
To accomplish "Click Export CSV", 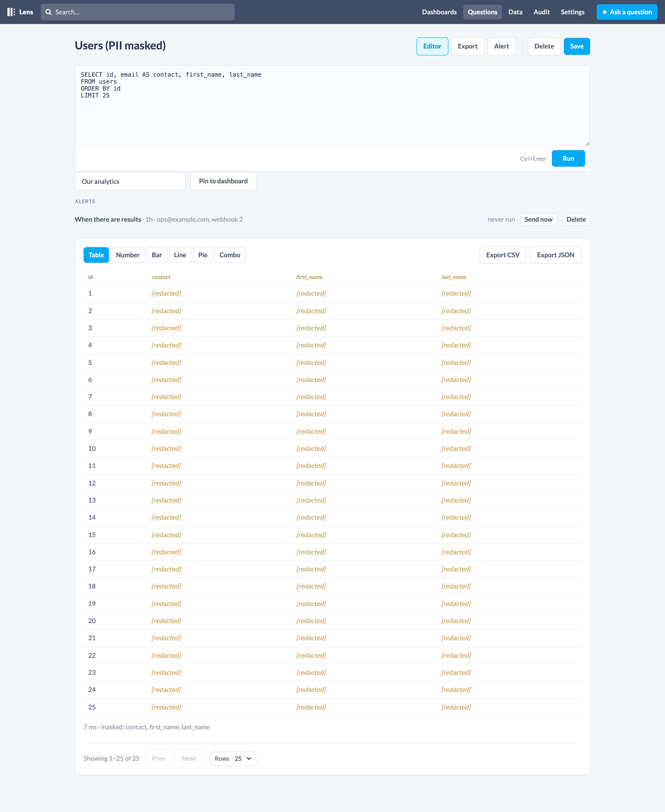I will (503, 255).
